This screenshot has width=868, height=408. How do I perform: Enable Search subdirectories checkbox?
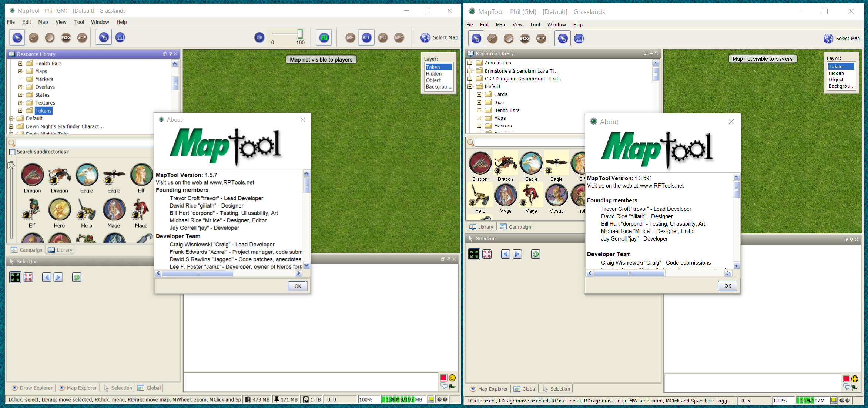pos(13,152)
